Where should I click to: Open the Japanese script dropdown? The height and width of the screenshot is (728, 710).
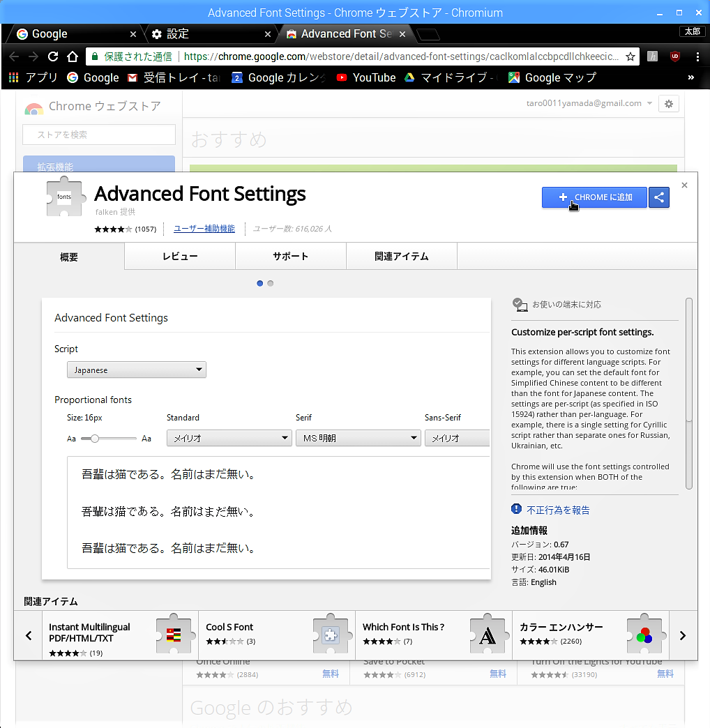click(x=137, y=370)
